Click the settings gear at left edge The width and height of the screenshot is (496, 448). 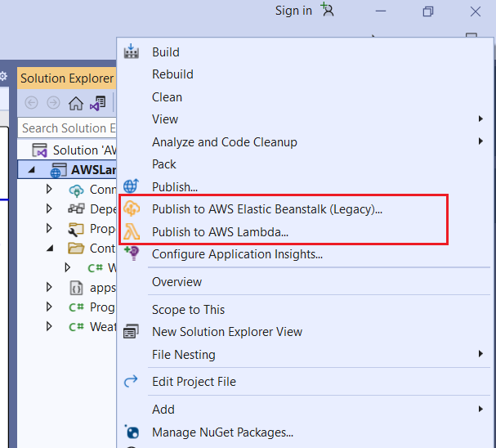(x=3, y=76)
